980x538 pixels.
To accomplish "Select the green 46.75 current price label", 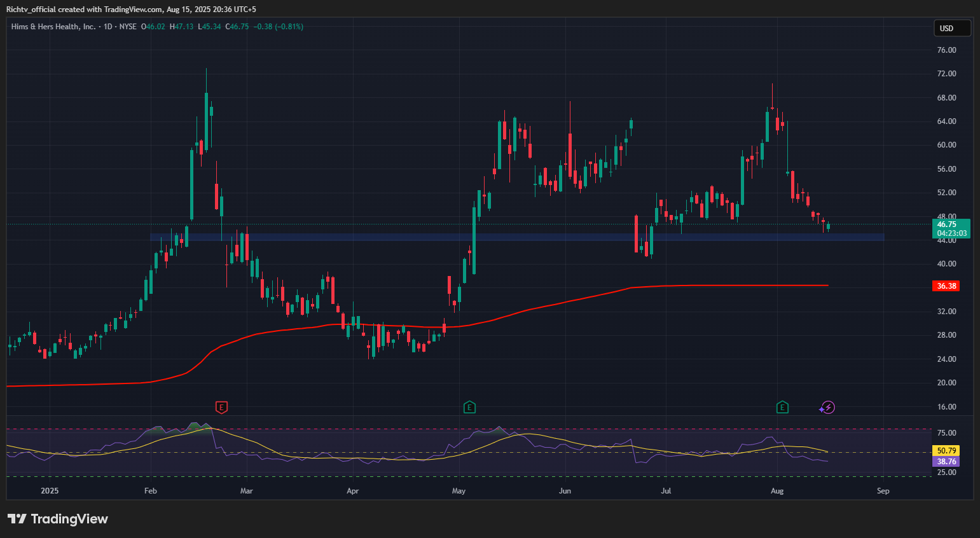I will (951, 224).
